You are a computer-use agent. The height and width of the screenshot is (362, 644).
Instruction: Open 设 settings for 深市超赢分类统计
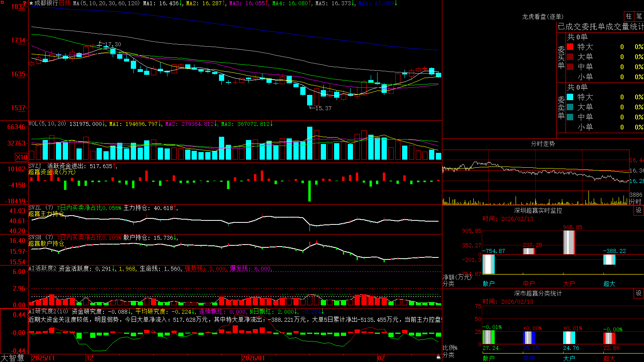[x=639, y=293]
